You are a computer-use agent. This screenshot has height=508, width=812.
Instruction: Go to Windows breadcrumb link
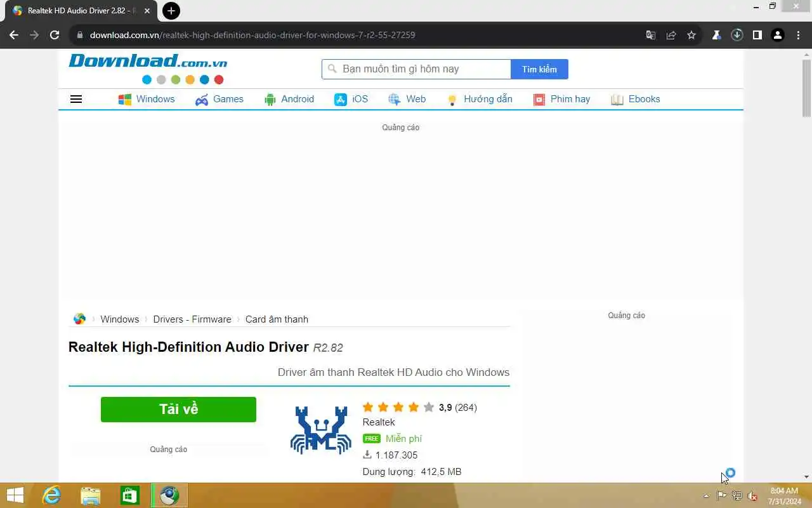coord(119,319)
